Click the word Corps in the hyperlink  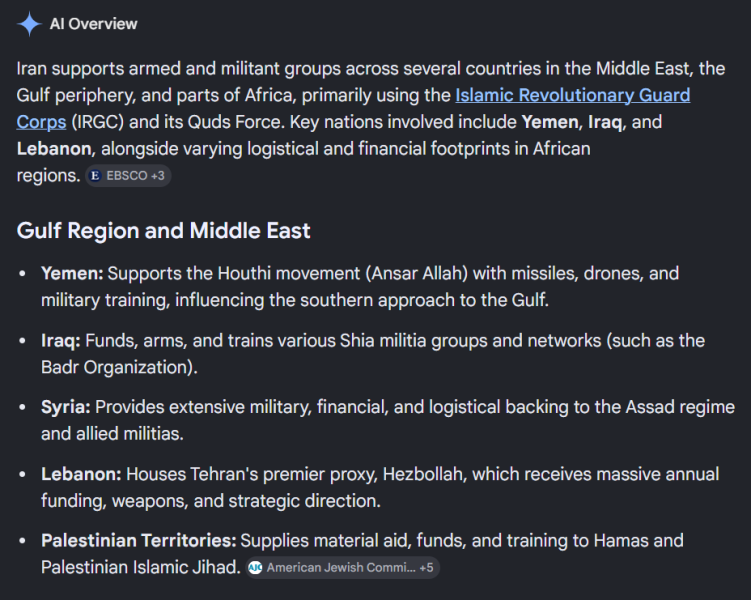point(41,122)
